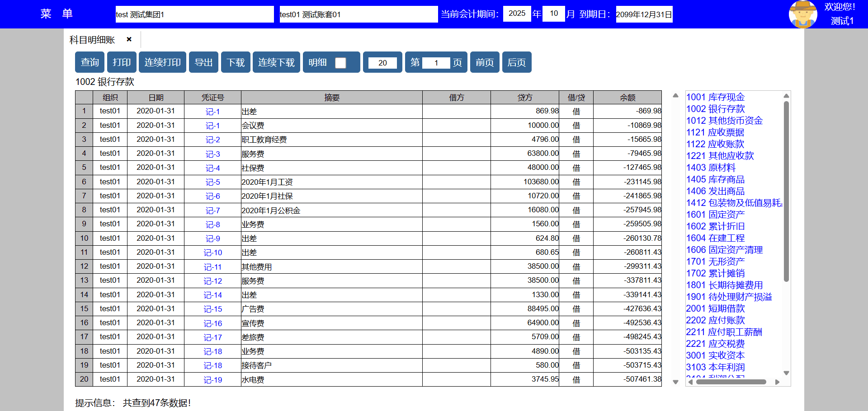This screenshot has width=868, height=411.
Task: Toggle the 明细 checkbox
Action: [340, 63]
